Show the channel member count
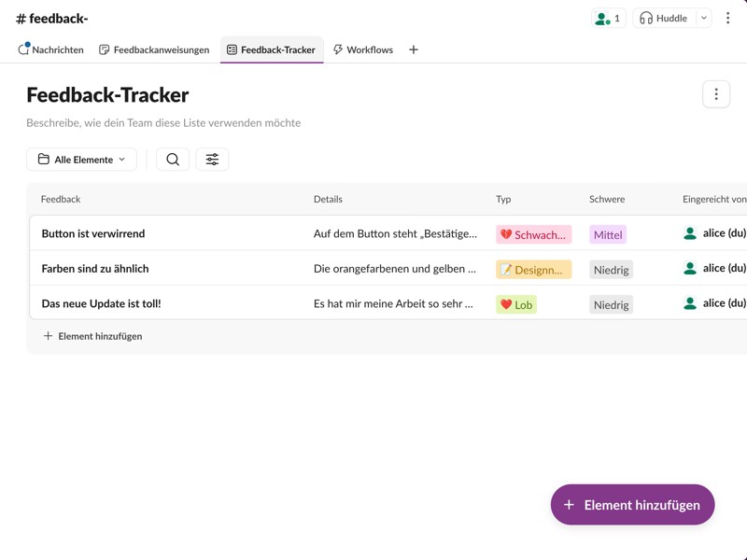The width and height of the screenshot is (747, 560). click(609, 18)
